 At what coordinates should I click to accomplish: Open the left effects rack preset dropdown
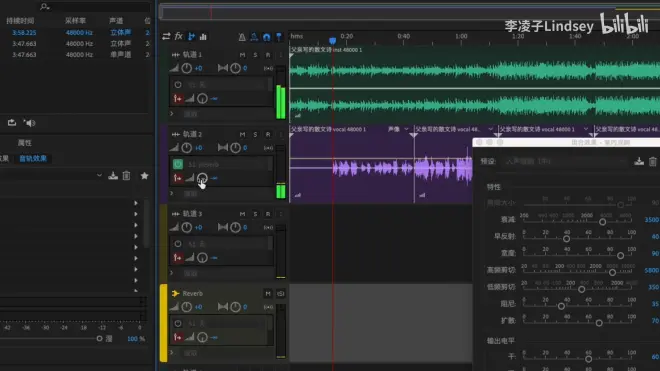pos(99,176)
